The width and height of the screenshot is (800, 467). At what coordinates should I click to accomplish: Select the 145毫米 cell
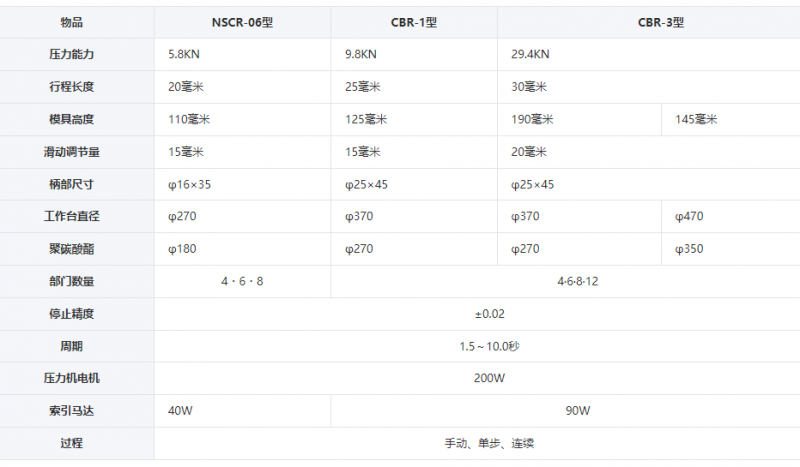coord(731,119)
